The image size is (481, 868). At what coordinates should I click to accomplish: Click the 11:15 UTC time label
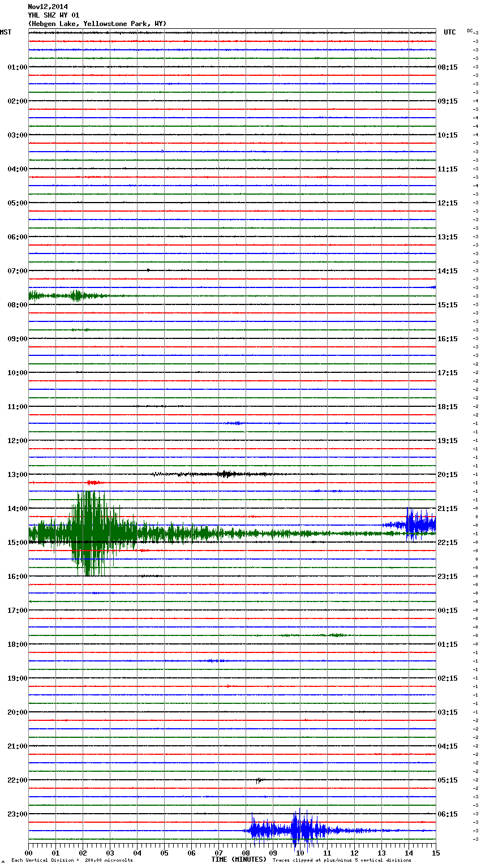click(x=448, y=169)
